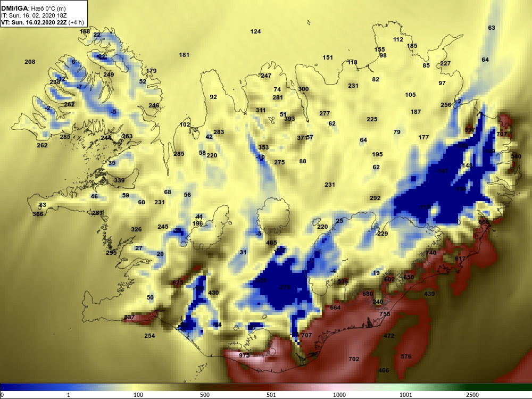Screen dimensions: 532x399
Task: Click the legend label "2500"
Action: (472, 395)
